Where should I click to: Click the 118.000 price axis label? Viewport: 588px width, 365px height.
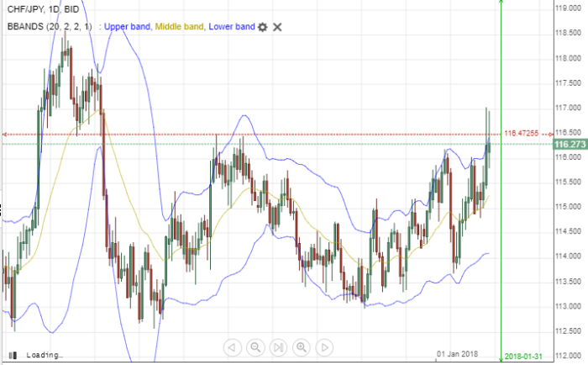click(568, 58)
